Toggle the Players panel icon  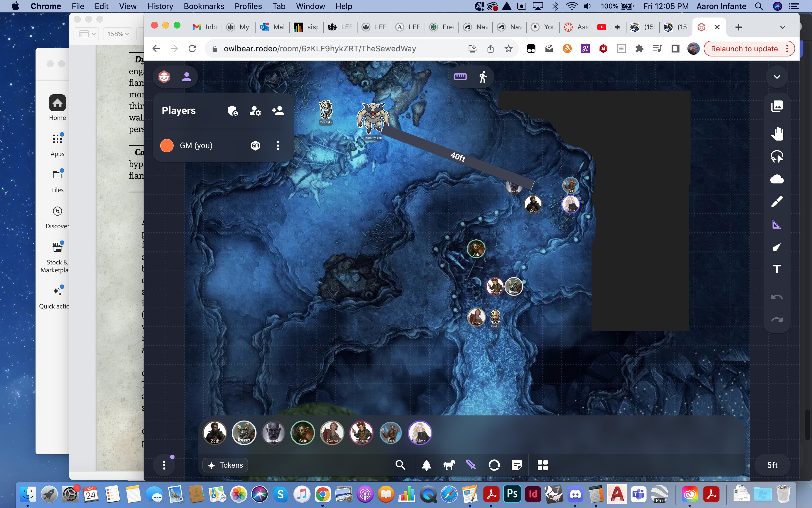point(187,77)
